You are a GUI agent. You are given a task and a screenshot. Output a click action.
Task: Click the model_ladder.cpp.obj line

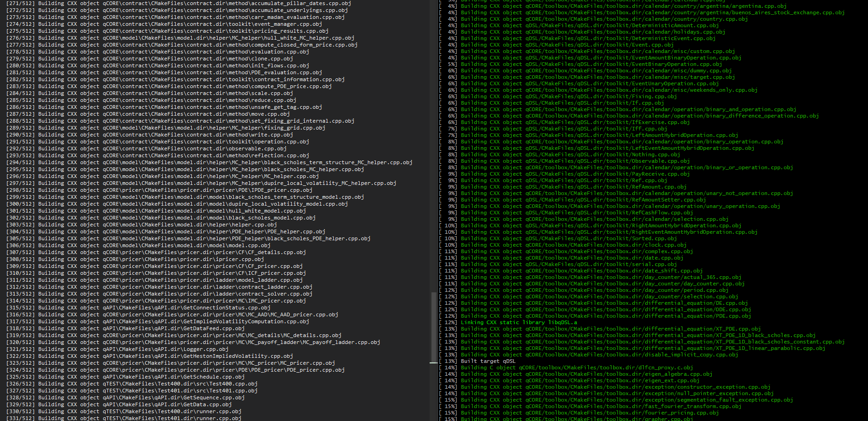[x=154, y=280]
